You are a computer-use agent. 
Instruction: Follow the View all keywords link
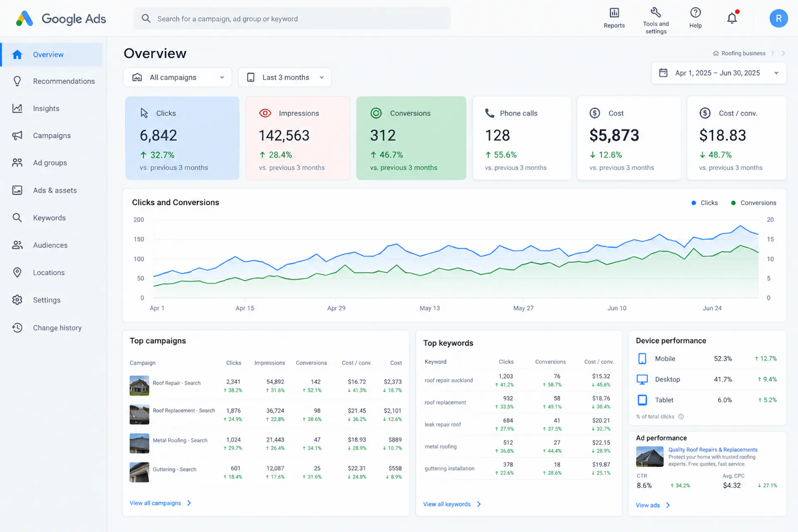click(452, 504)
